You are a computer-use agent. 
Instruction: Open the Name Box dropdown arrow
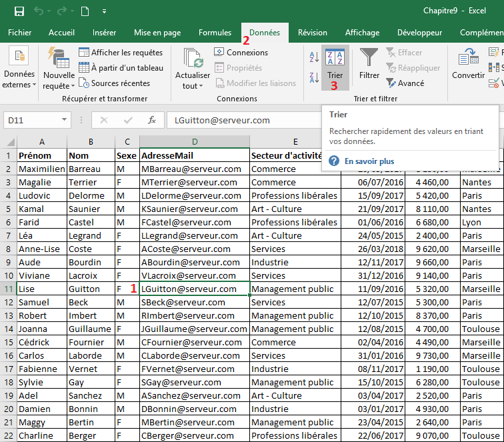(x=64, y=120)
